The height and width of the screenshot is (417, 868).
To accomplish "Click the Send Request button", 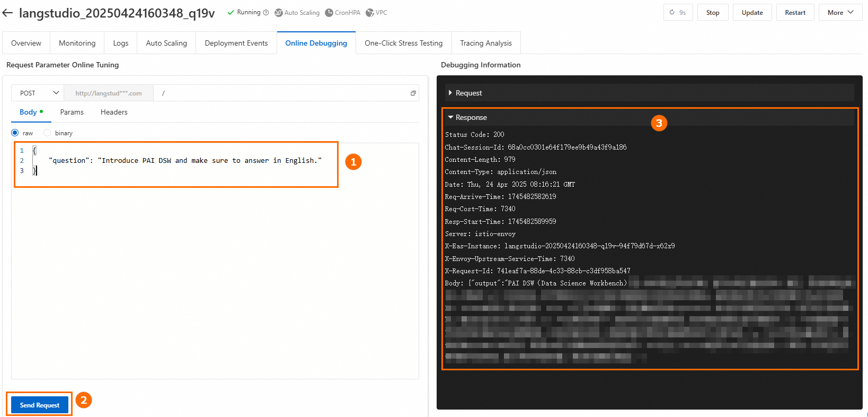I will pos(40,405).
